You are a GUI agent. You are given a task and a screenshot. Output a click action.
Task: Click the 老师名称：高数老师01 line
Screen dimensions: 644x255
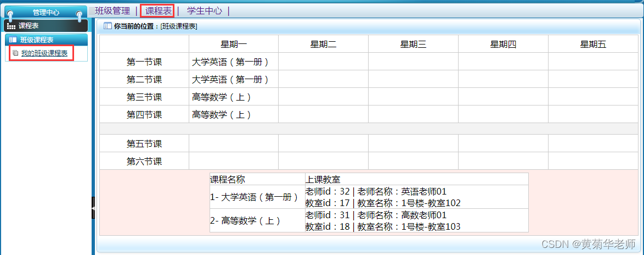402,215
